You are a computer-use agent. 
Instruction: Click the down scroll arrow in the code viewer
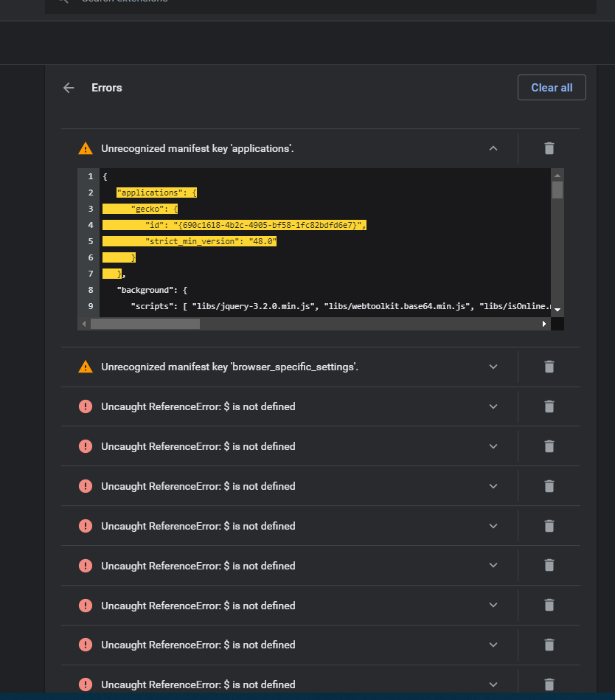[x=557, y=310]
